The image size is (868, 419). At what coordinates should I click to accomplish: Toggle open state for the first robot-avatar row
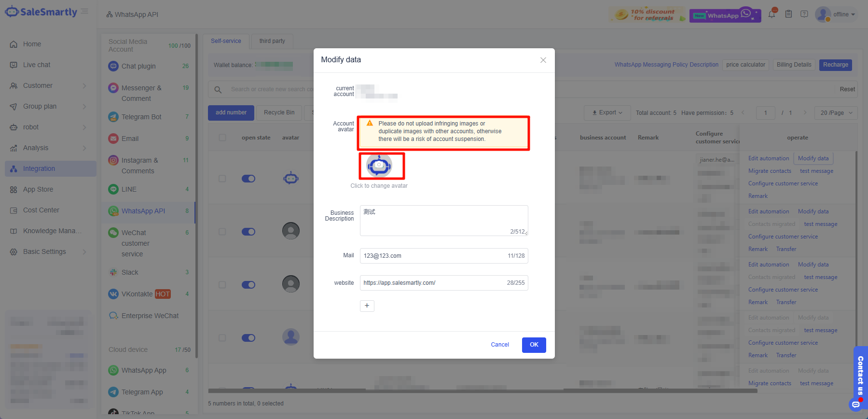pyautogui.click(x=248, y=179)
